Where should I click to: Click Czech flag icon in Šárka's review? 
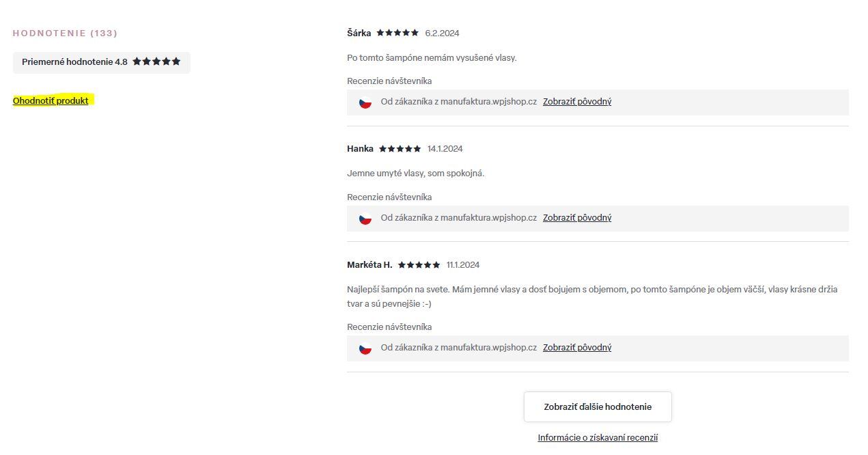365,102
